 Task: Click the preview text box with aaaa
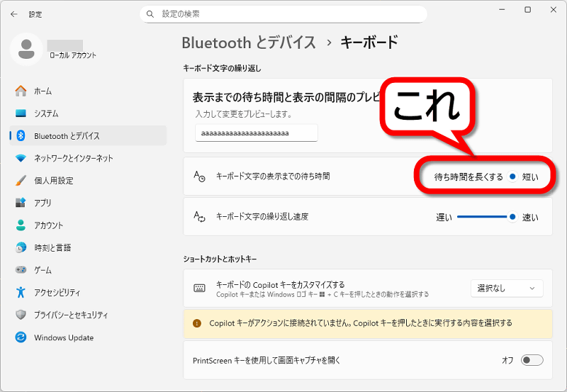tap(256, 133)
